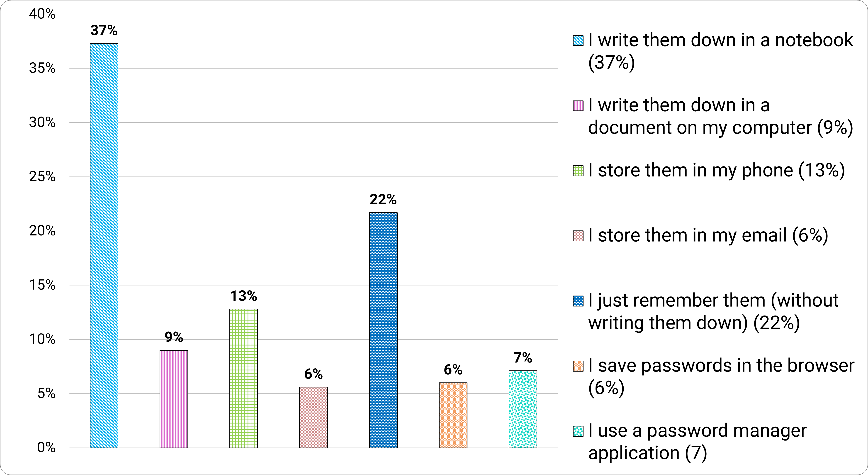Click the green phone legend swatch

point(578,171)
